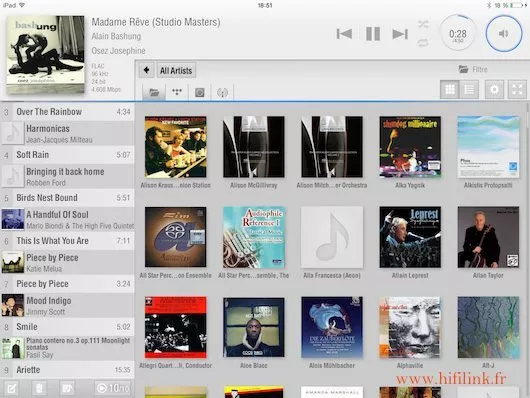The image size is (530, 398).
Task: Play track Over The Rainbow
Action: coord(67,112)
